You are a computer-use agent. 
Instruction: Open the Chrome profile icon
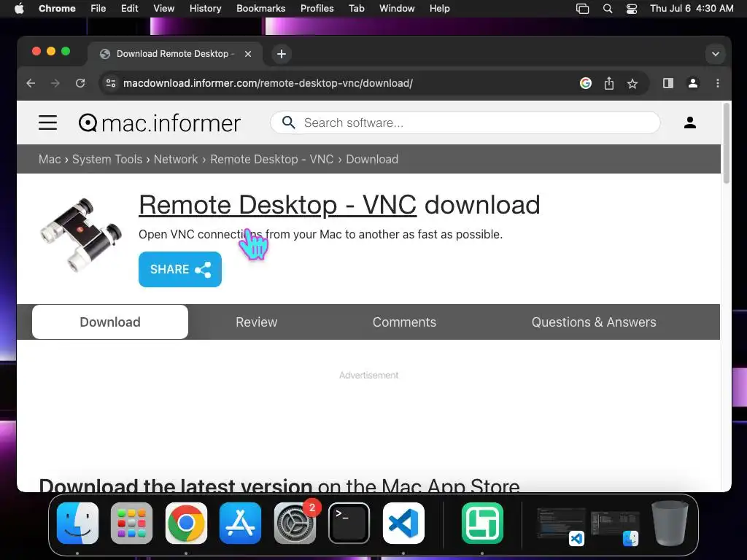693,83
